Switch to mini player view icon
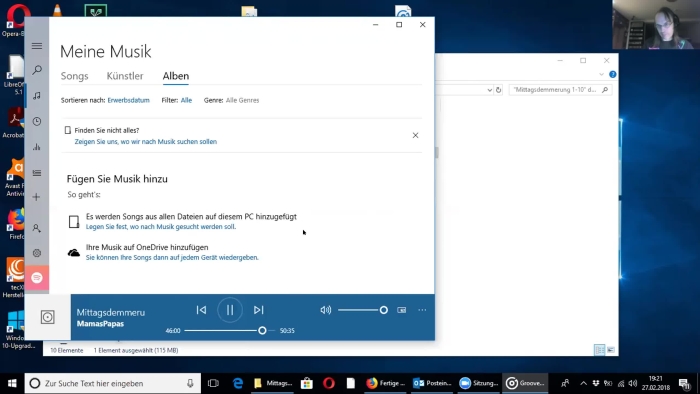Screen dimensions: 700x394 pos(402,310)
